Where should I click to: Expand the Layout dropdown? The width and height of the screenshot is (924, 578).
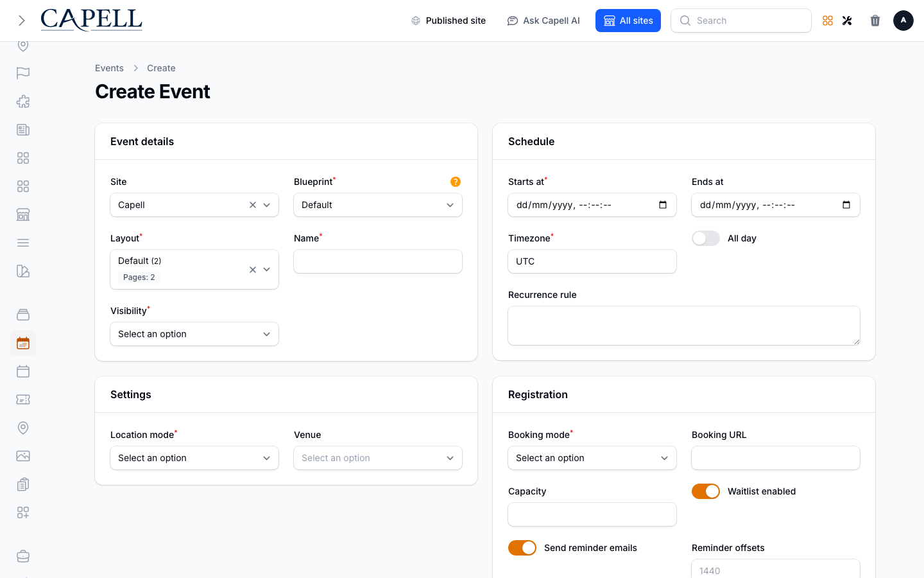[267, 270]
